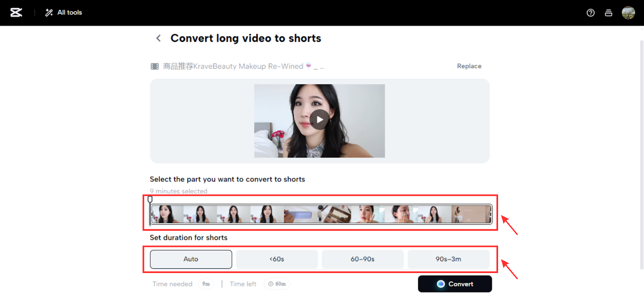Click the Time left 60m badge
Screen dimensions: 644x299
(277, 284)
